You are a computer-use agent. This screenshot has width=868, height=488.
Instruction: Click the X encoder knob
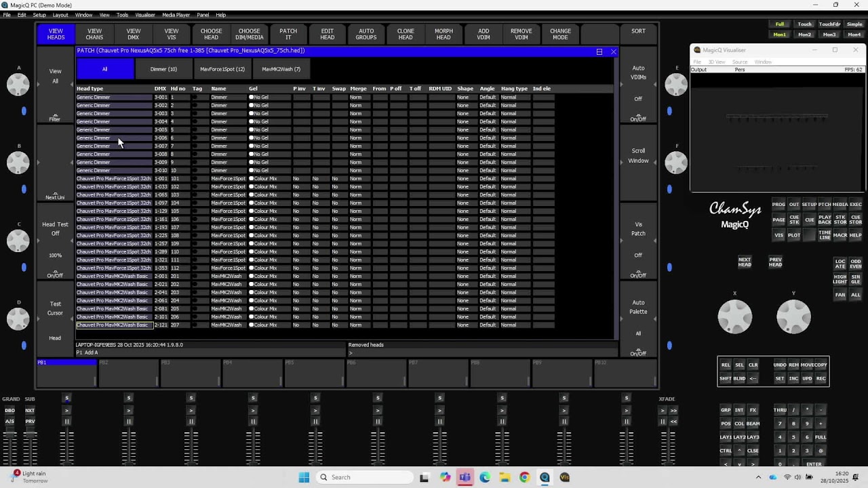click(735, 317)
